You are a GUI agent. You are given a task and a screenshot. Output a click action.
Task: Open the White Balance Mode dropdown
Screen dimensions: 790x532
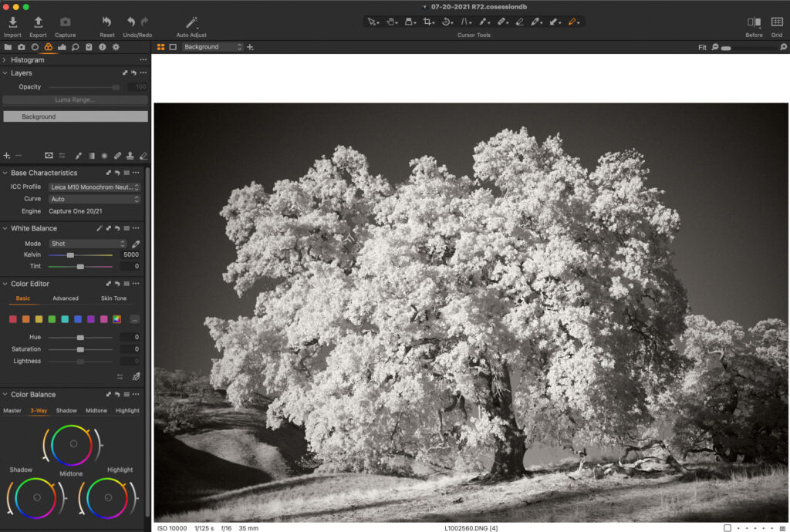pos(88,244)
